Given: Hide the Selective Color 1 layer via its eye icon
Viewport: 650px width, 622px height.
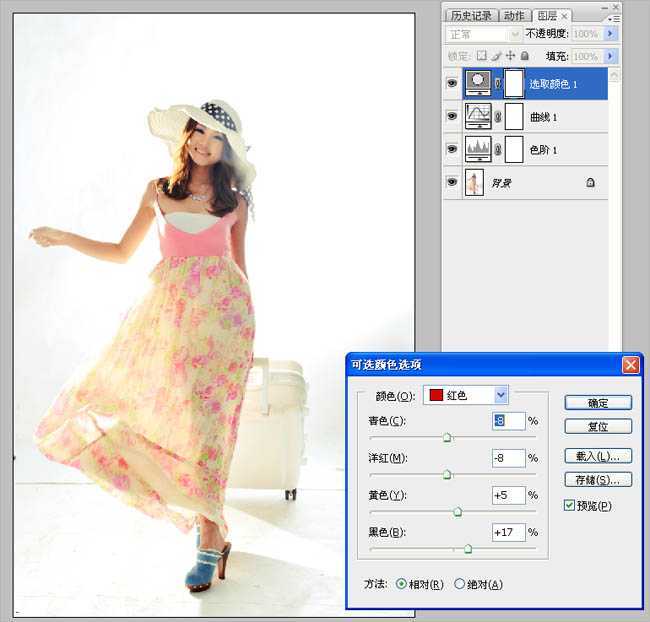Looking at the screenshot, I should pos(451,84).
